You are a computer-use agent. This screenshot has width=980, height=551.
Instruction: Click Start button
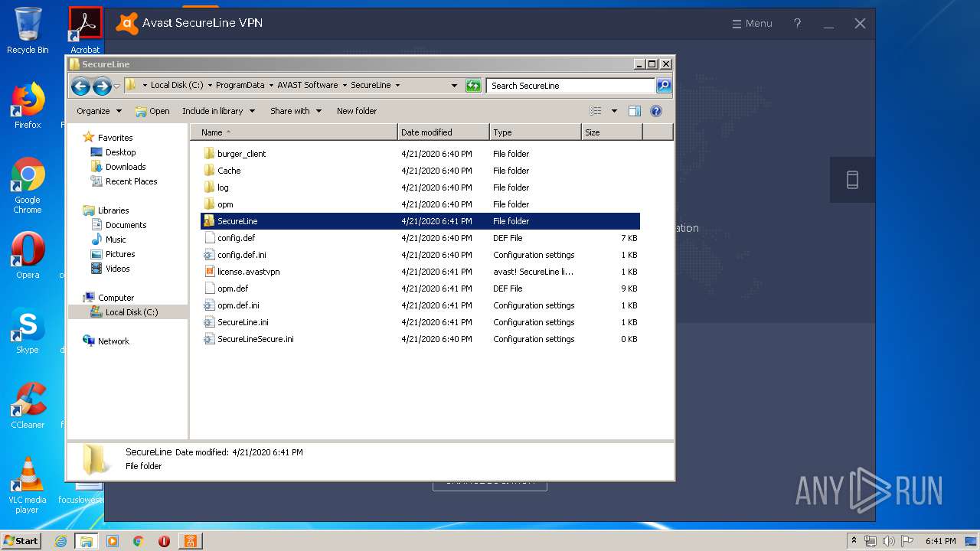click(21, 541)
